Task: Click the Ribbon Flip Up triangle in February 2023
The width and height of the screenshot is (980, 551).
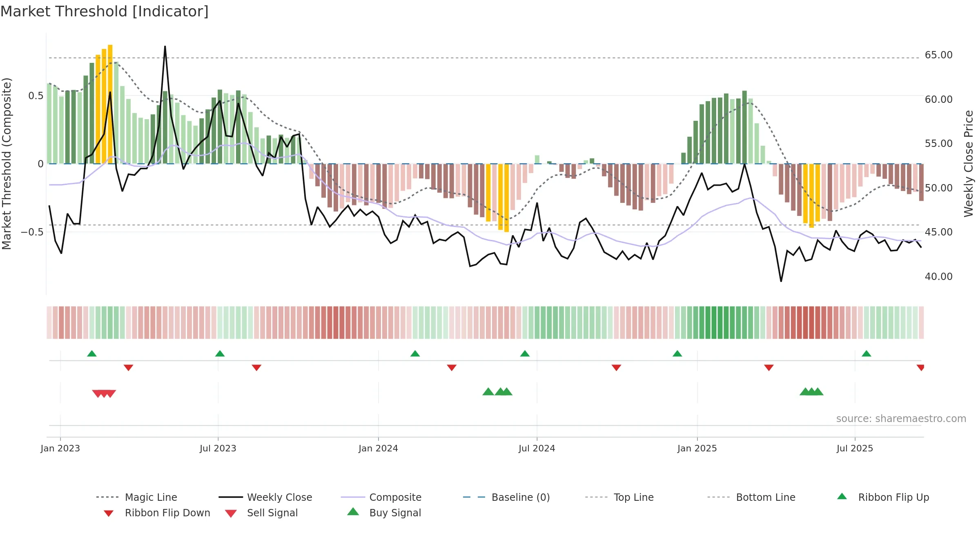Action: tap(92, 353)
